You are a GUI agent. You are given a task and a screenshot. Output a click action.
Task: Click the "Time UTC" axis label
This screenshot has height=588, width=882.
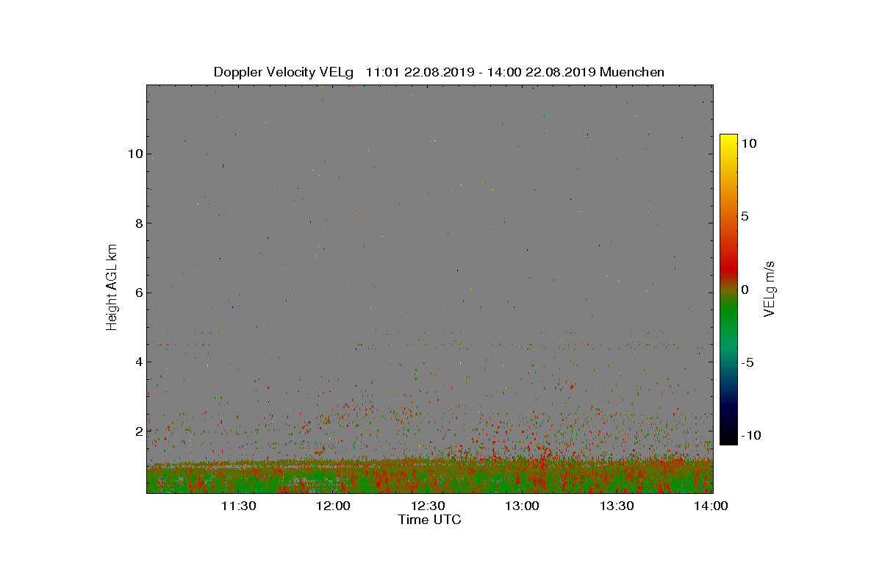[430, 520]
